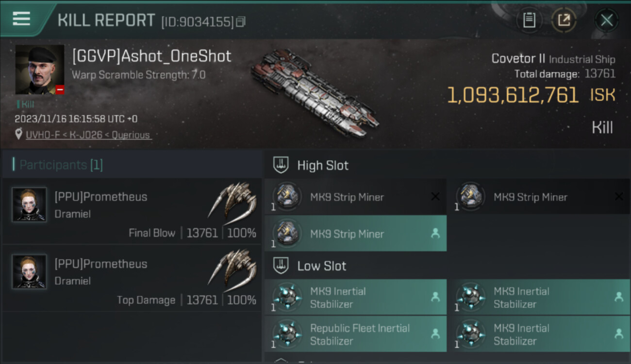This screenshot has width=631, height=364.
Task: Open the hamburger menu icon
Action: click(21, 19)
